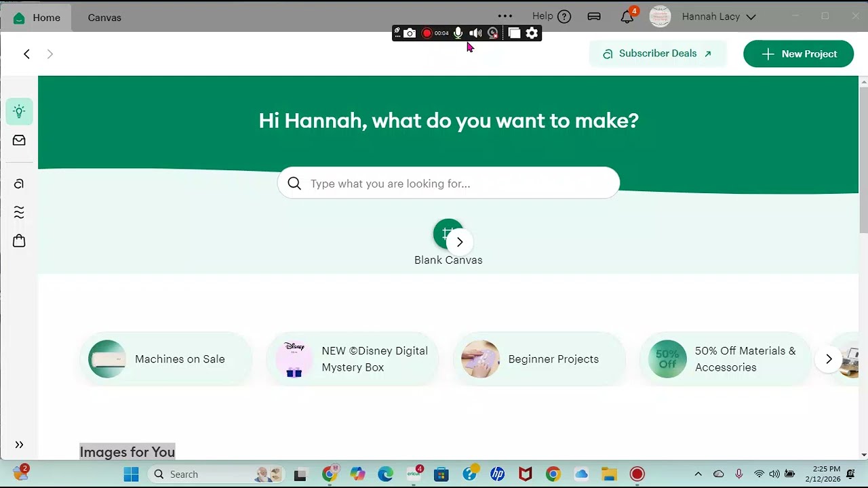
Task: Open NEW Disney Digital Mystery Box
Action: [353, 359]
